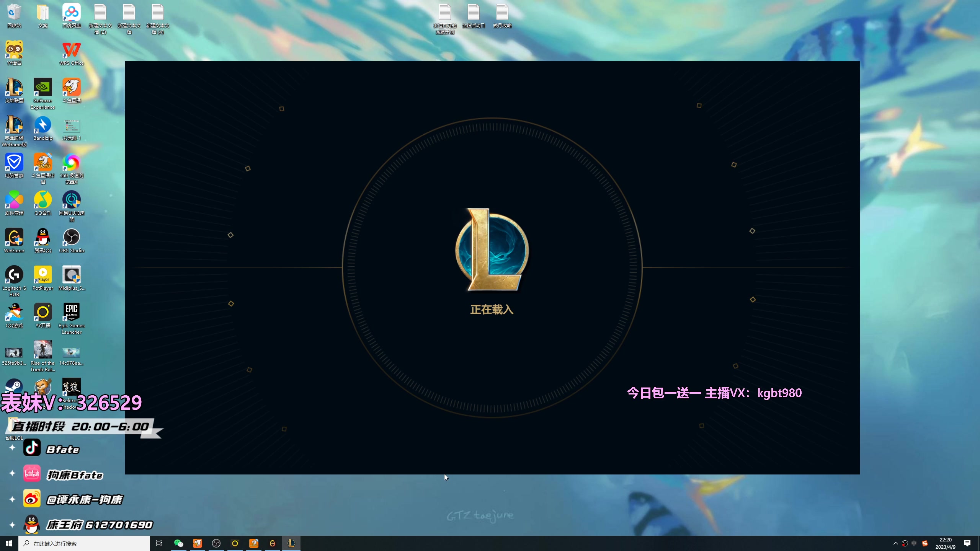980x551 pixels.
Task: Expand hidden system tray icons
Action: pyautogui.click(x=895, y=543)
